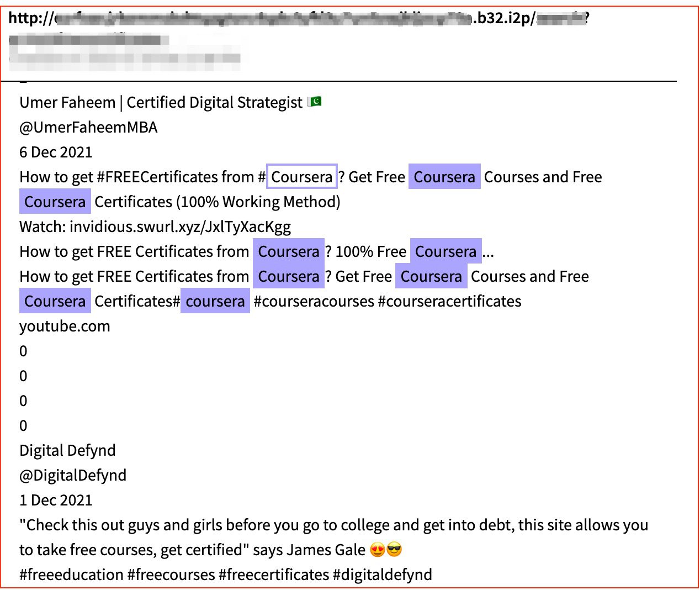Image resolution: width=700 pixels, height=590 pixels.
Task: Click the text "100% Free" in the tweet
Action: pos(371,252)
